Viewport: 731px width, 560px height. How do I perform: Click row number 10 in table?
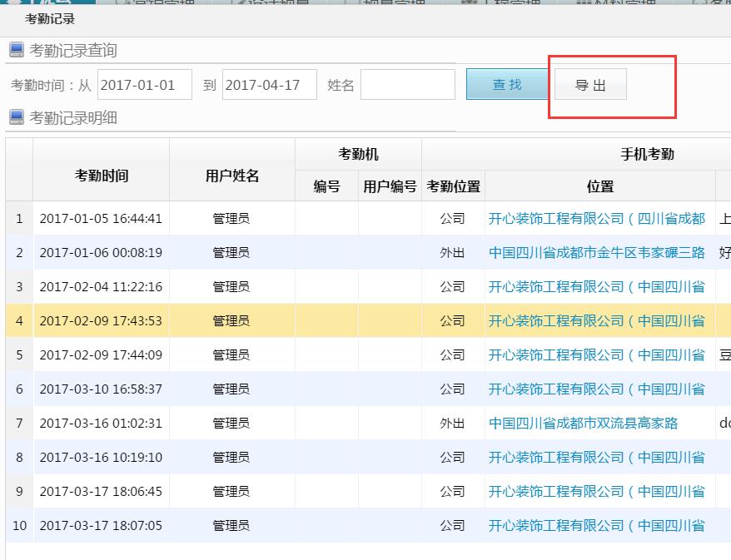tap(19, 526)
